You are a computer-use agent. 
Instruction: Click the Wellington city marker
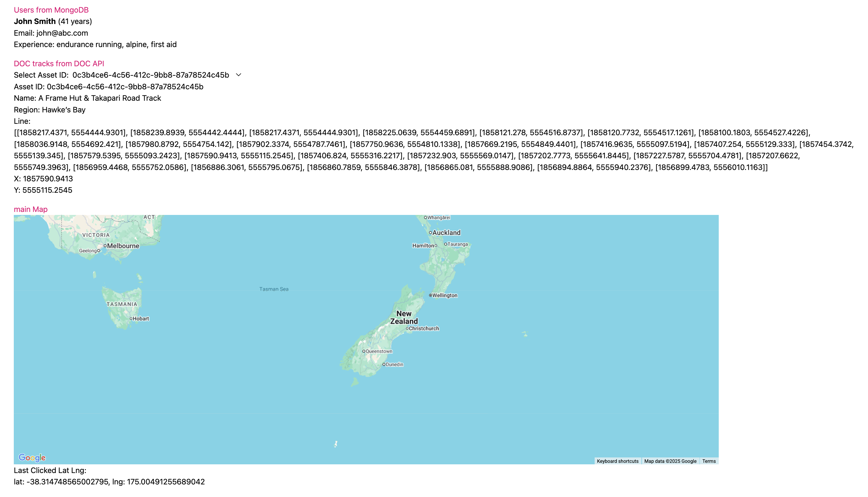(x=431, y=295)
